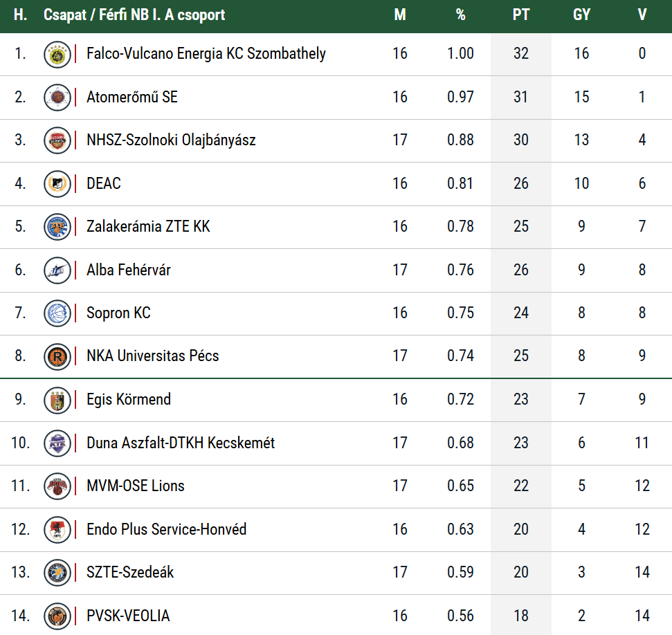The width and height of the screenshot is (672, 635).
Task: Click the NKA Universitas Pécs logo
Action: pos(57,356)
